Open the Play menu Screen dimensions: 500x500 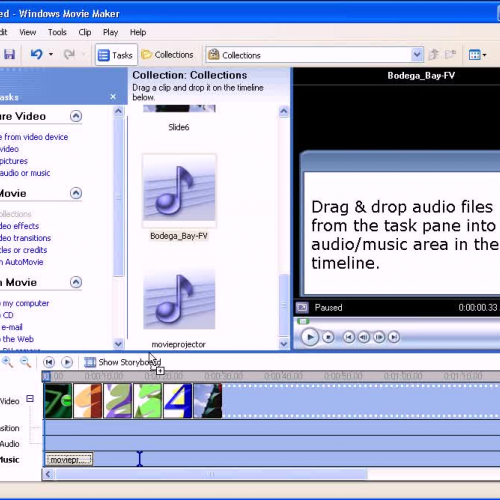click(110, 32)
